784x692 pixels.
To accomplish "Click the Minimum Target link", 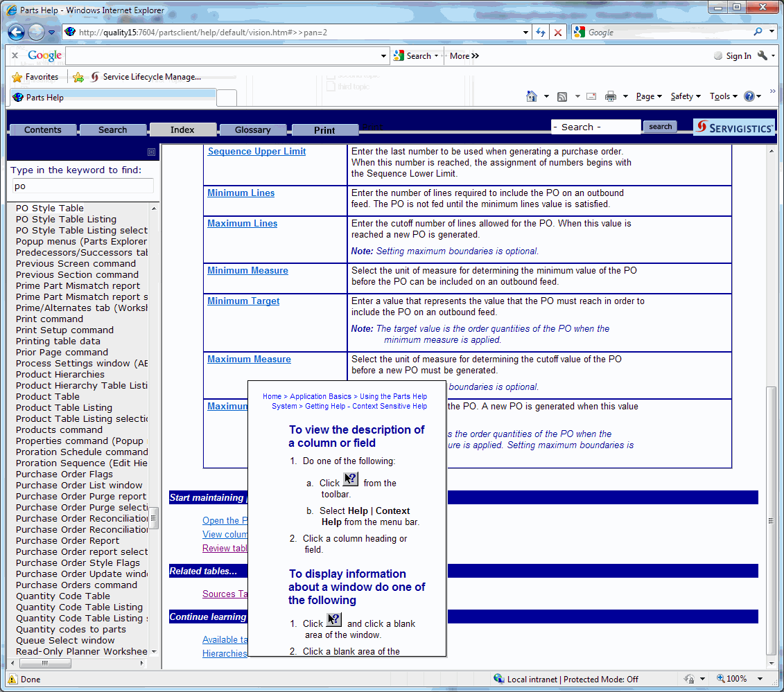I will click(243, 301).
